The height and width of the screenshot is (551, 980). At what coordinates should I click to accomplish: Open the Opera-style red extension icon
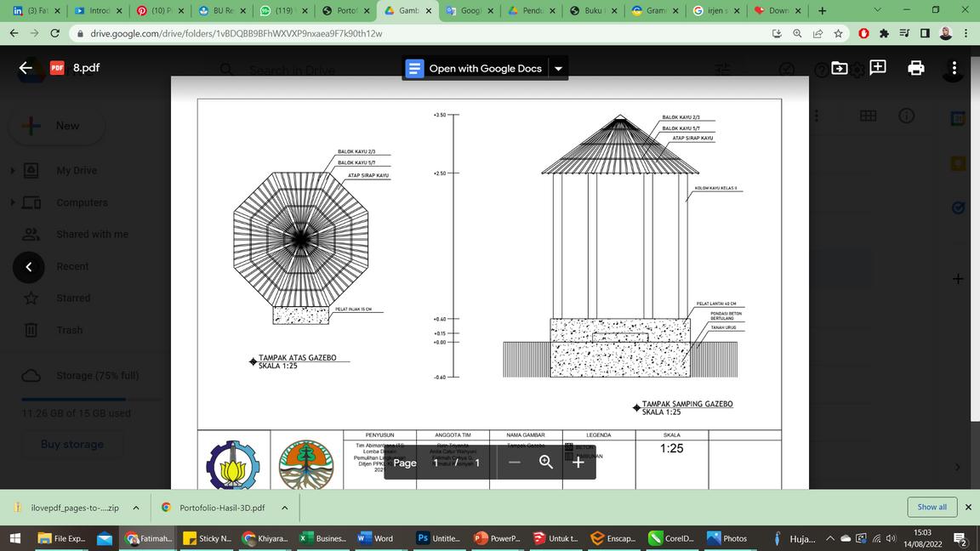pos(863,34)
